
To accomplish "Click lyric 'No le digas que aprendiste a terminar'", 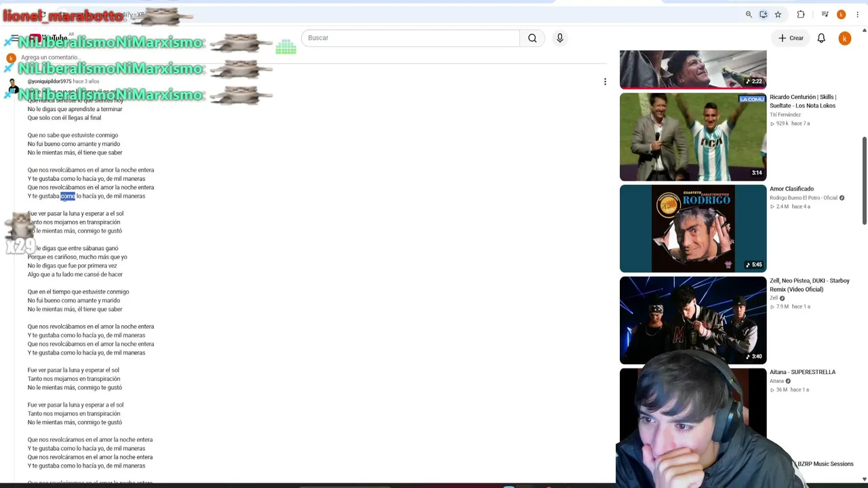I will [x=75, y=109].
